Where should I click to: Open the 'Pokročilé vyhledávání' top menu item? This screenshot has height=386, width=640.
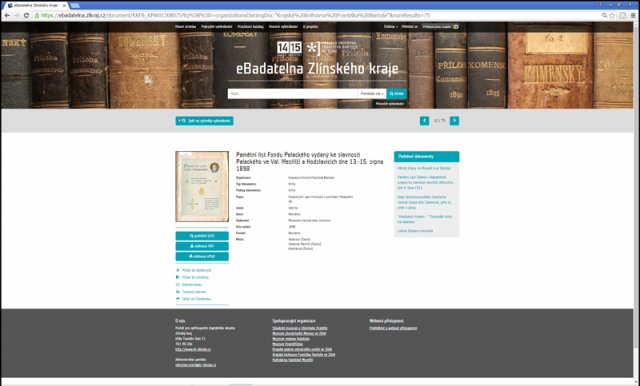(216, 27)
